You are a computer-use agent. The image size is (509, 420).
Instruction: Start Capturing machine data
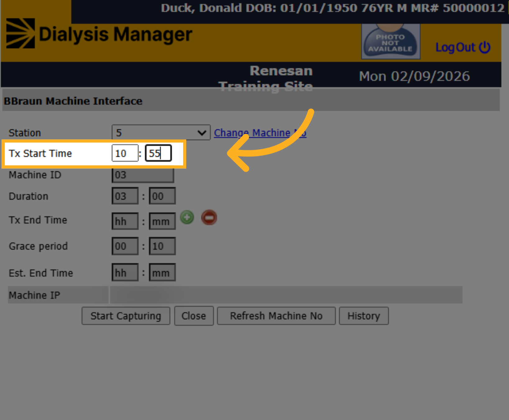coord(126,316)
